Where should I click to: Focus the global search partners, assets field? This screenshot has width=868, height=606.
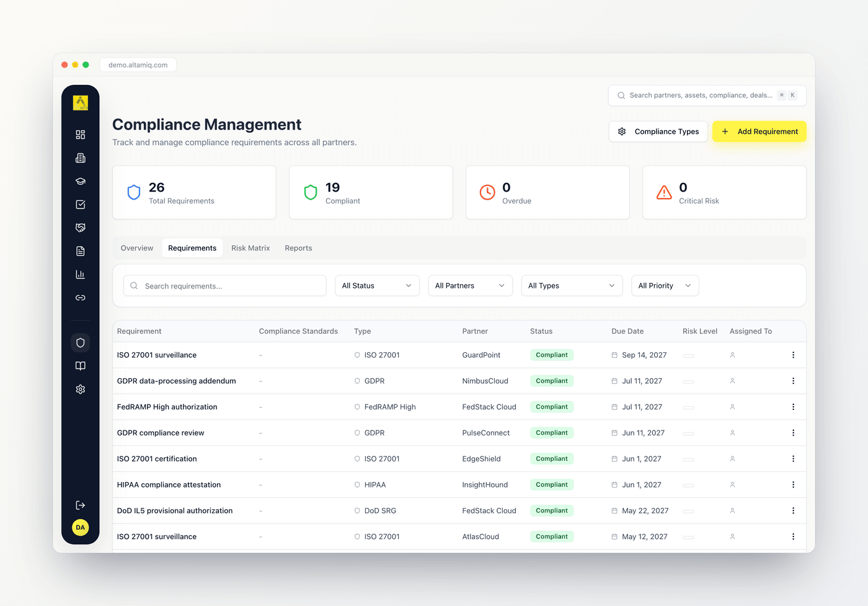707,96
